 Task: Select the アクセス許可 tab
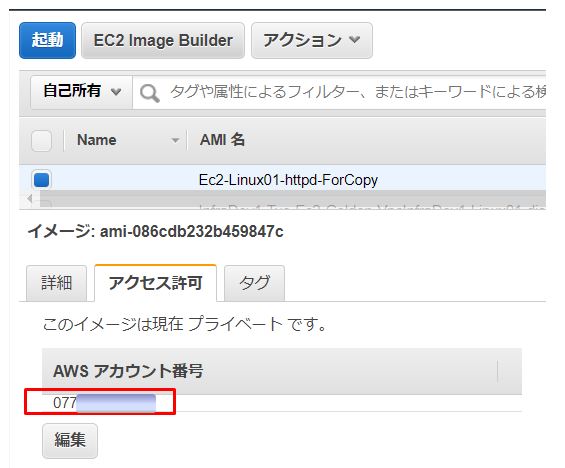coord(155,283)
